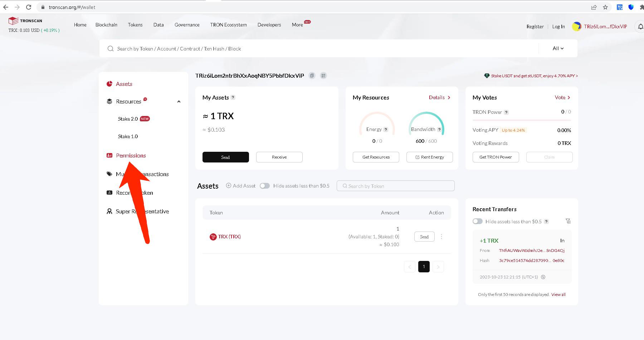Click the blue shield browser extension
This screenshot has height=340, width=644.
(631, 7)
